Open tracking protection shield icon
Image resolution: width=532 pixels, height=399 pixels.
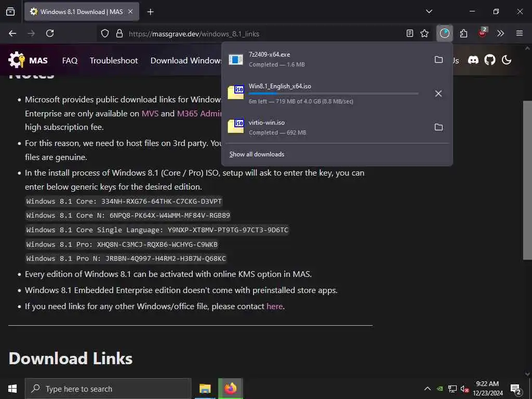tap(105, 33)
